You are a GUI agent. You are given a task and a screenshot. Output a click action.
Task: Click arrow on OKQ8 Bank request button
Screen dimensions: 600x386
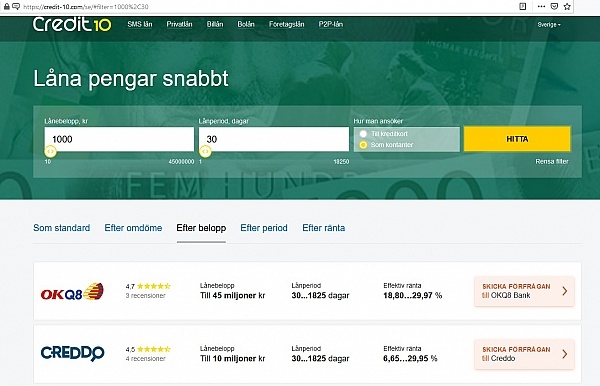pos(565,291)
